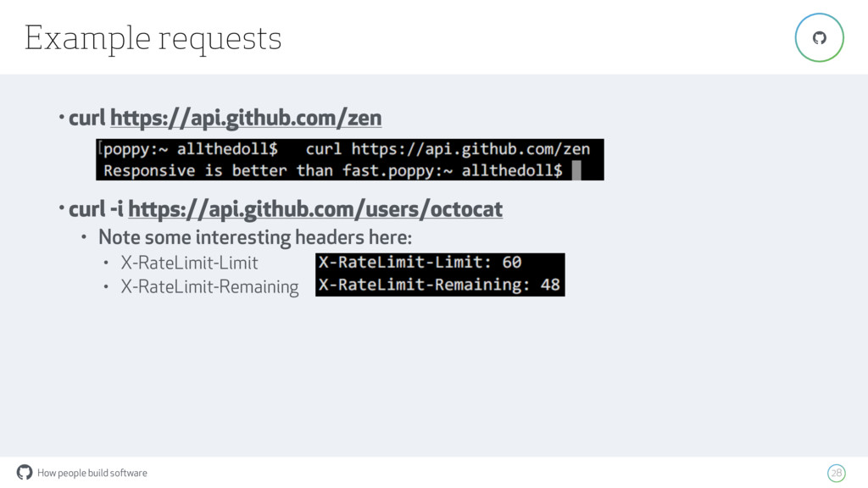Viewport: 868px width, 488px height.
Task: Open the api.github.com/users/octocat link
Action: [315, 209]
